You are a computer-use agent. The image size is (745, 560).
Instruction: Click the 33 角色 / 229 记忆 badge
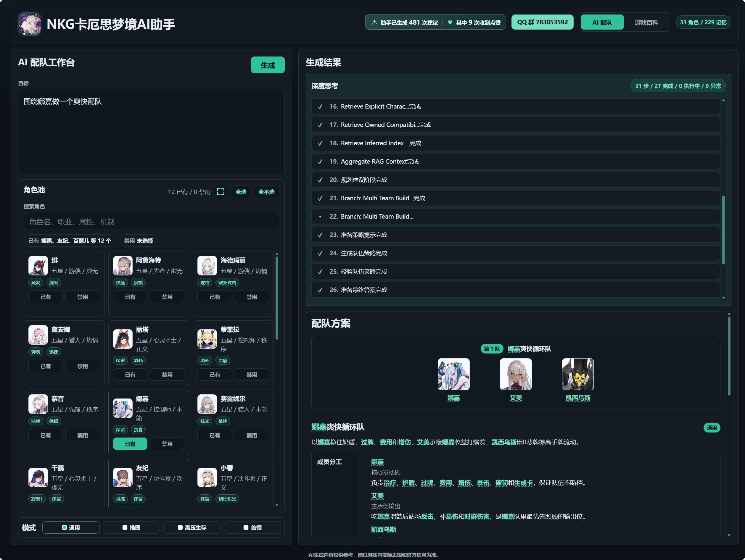click(703, 22)
